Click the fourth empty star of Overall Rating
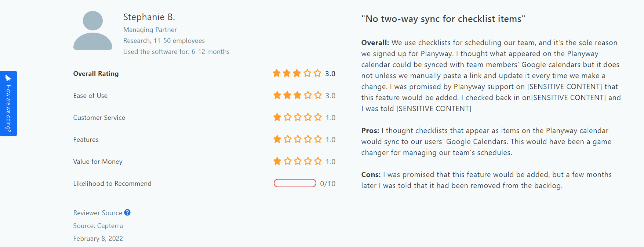The image size is (644, 247). tap(307, 73)
